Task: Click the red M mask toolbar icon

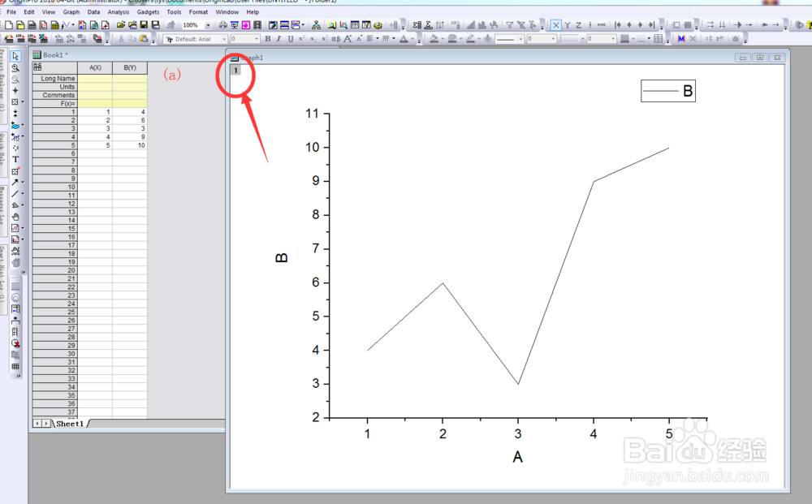Action: tap(681, 39)
